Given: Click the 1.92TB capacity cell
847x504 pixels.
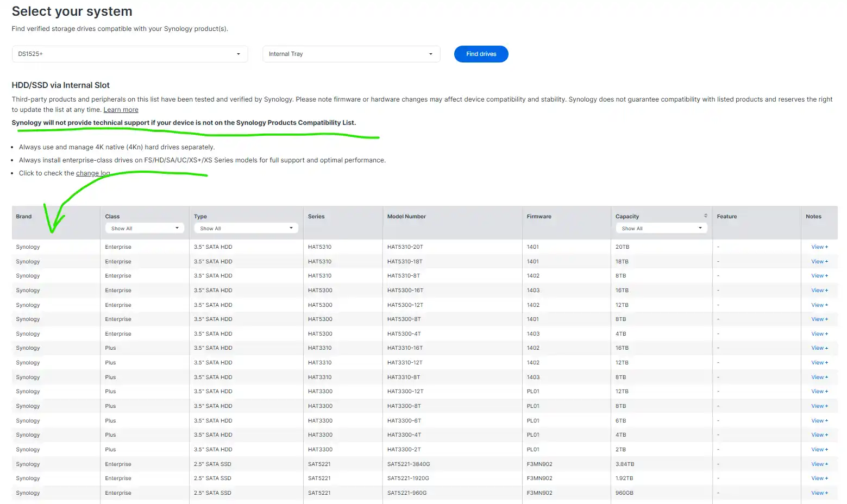Looking at the screenshot, I should pos(624,478).
